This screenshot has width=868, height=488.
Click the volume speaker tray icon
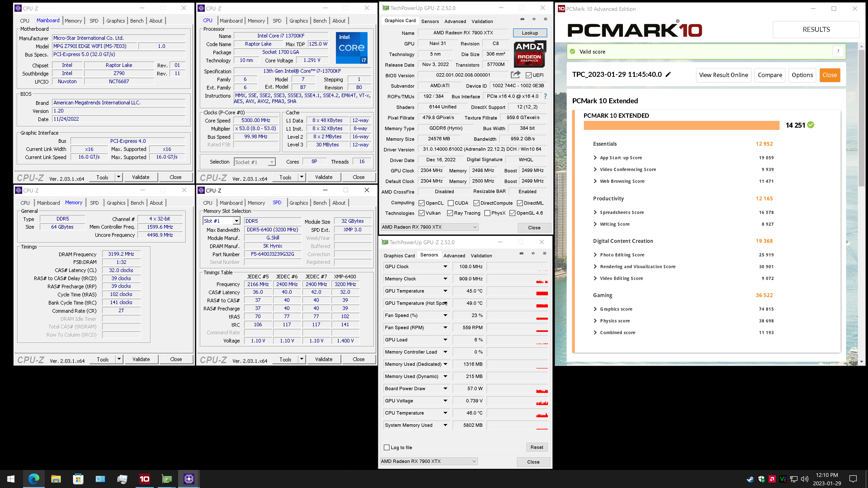(805, 479)
